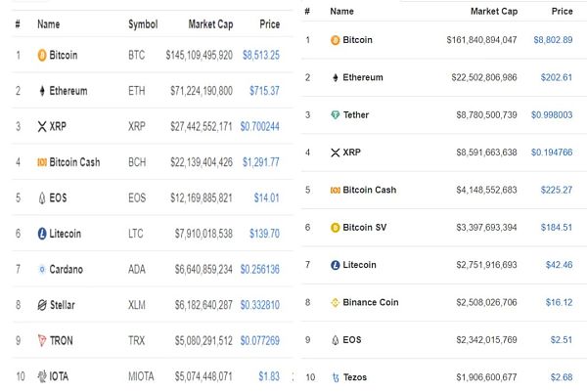Click the Cardano coin icon

click(41, 269)
